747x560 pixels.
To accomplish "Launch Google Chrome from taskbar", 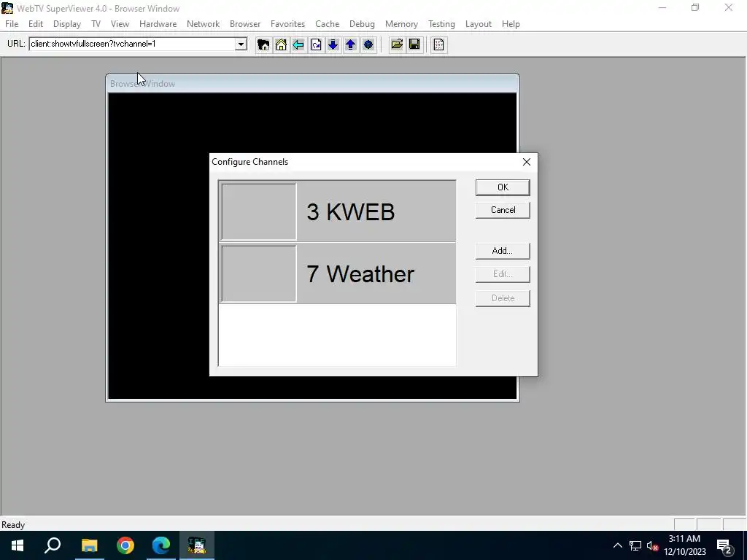I will [125, 545].
